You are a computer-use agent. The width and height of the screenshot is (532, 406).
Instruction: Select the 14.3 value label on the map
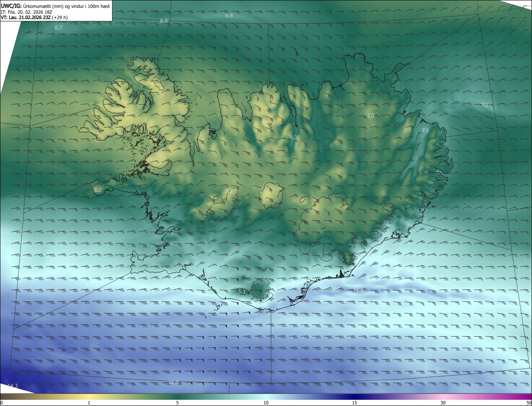(13, 386)
